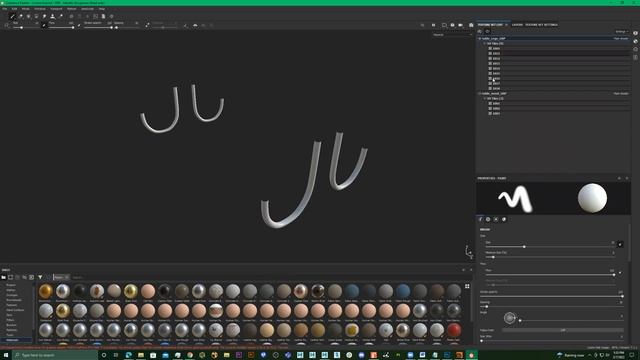Select the Filters category in the shelf
This screenshot has width=640, height=360.
tap(10, 320)
